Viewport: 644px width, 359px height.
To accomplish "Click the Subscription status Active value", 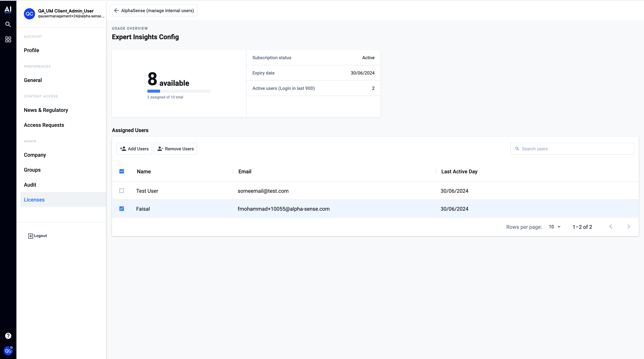I will pyautogui.click(x=368, y=58).
